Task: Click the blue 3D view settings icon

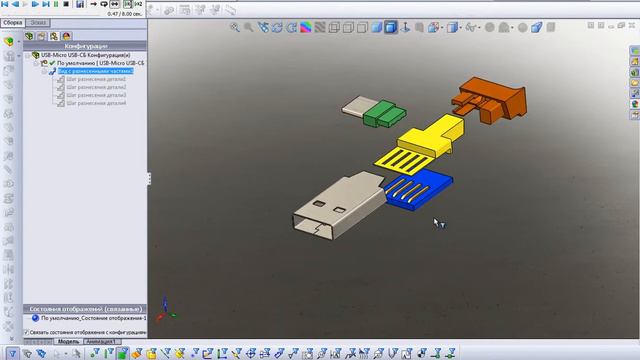Action: coord(536,27)
